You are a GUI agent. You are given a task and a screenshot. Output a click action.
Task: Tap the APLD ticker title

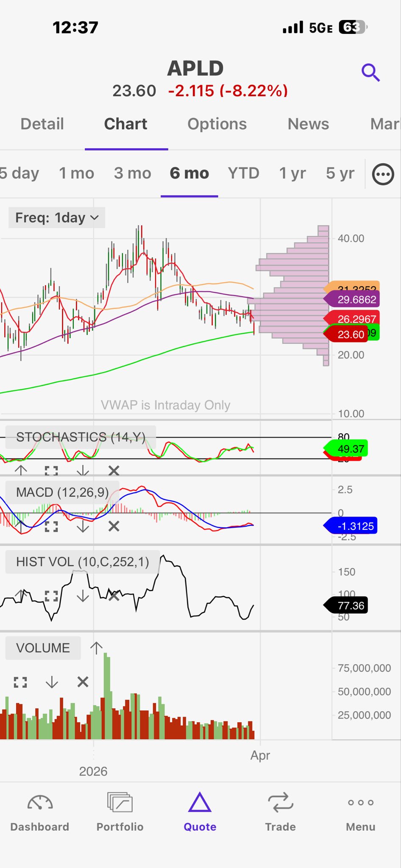click(x=195, y=69)
